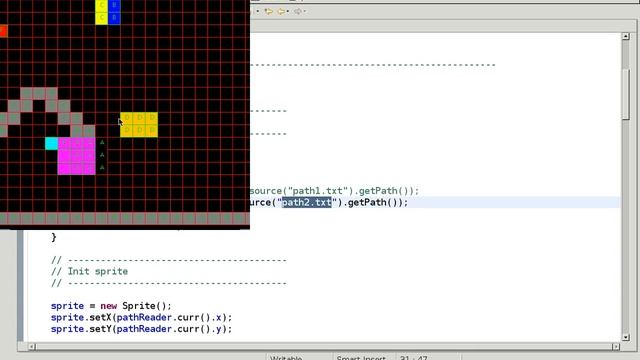Click the editor vertical scrollbar down arrow
Screen dimensions: 640x360
point(626,337)
